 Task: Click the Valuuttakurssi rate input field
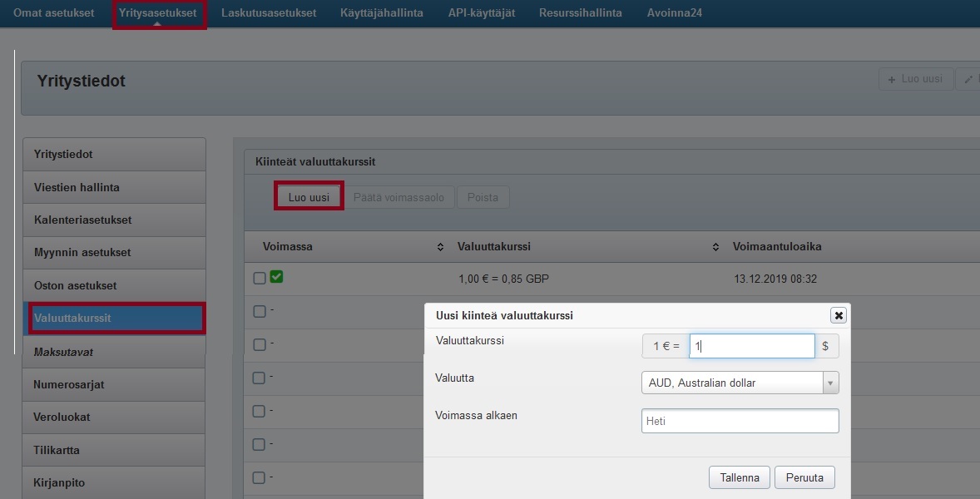pyautogui.click(x=751, y=346)
